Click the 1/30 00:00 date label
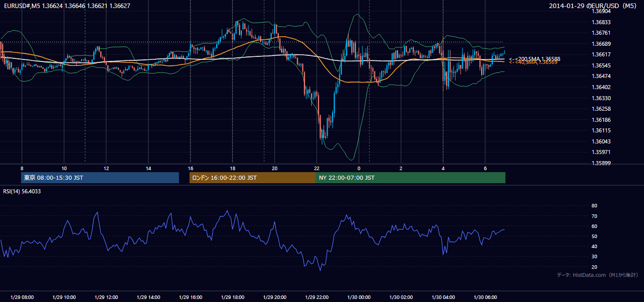The image size is (644, 302). coord(359,297)
